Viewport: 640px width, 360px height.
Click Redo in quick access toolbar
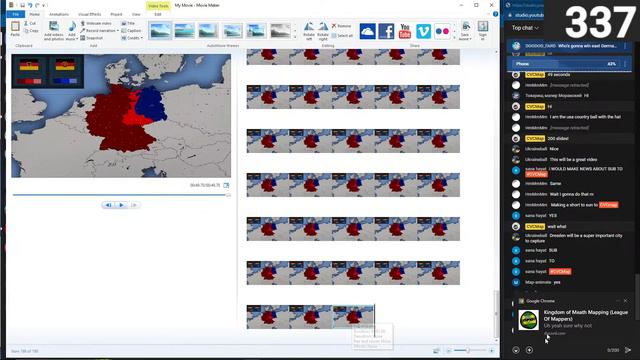pos(37,5)
